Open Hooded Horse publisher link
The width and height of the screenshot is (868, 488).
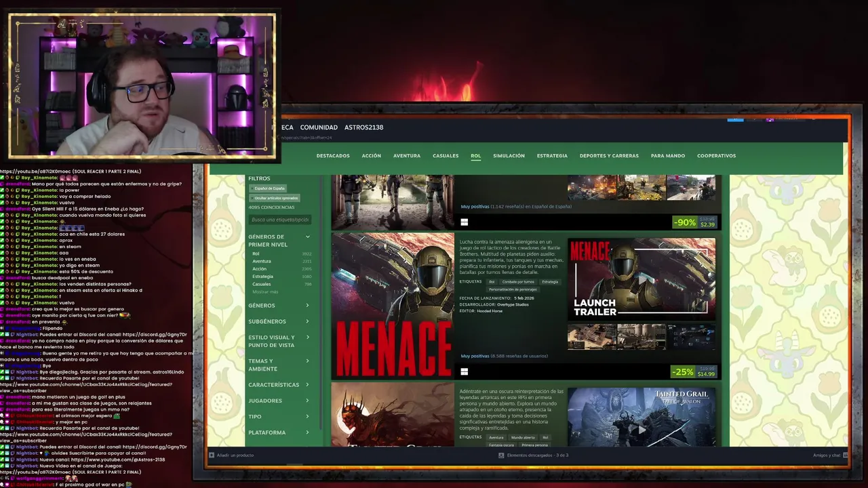(490, 310)
